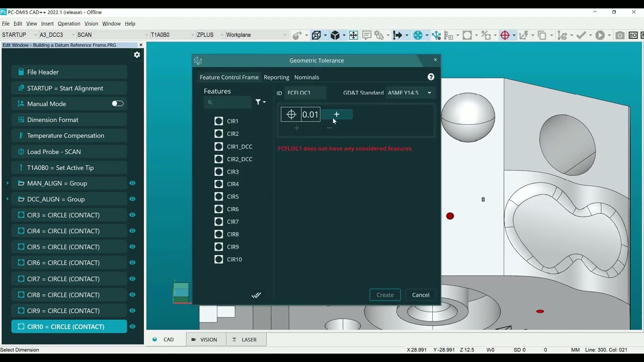Image resolution: width=644 pixels, height=362 pixels.
Task: Click the solid cube view icon
Action: pos(335,35)
